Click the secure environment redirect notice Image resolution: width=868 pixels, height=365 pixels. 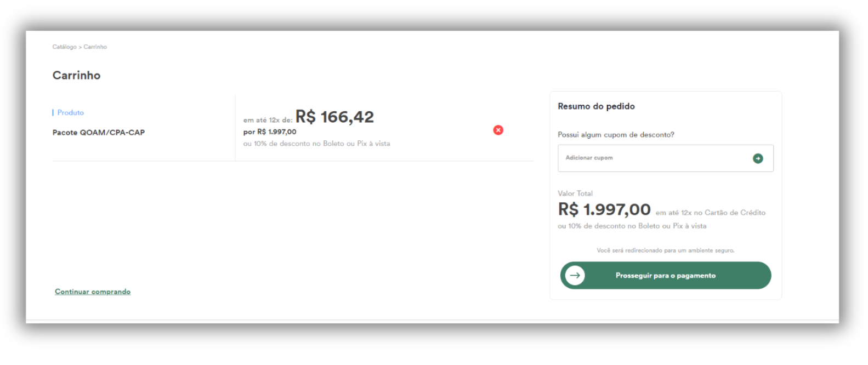(x=665, y=250)
